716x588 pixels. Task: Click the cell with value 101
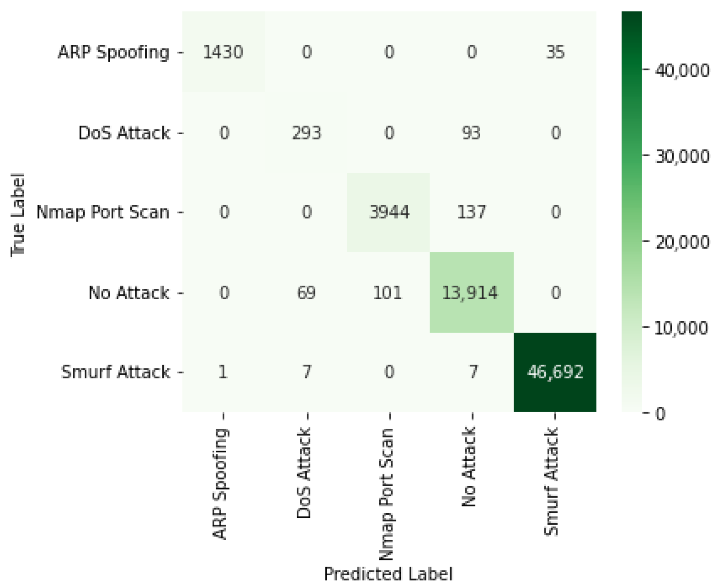388,293
